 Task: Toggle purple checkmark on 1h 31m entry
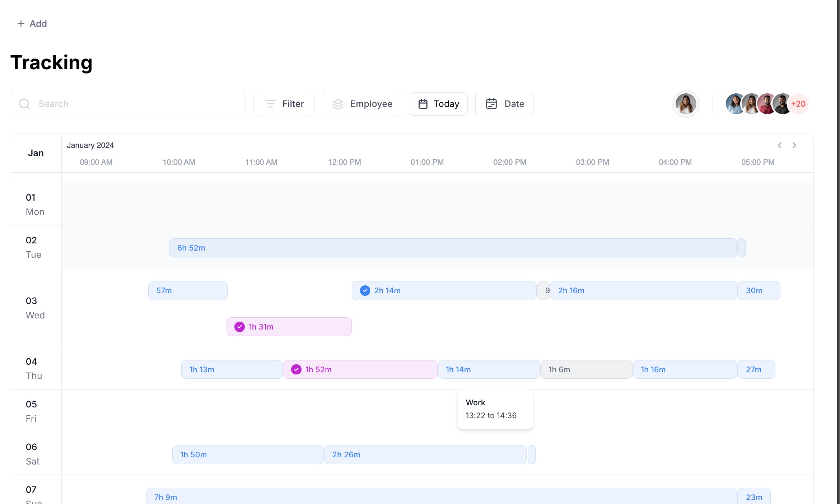239,327
